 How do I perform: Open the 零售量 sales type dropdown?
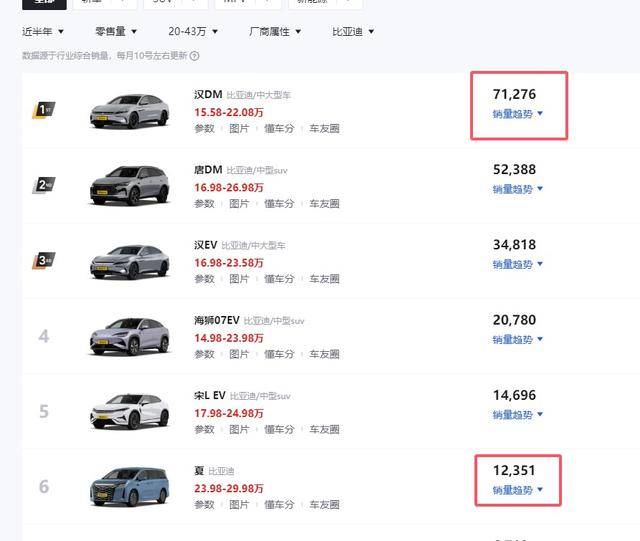click(x=116, y=31)
